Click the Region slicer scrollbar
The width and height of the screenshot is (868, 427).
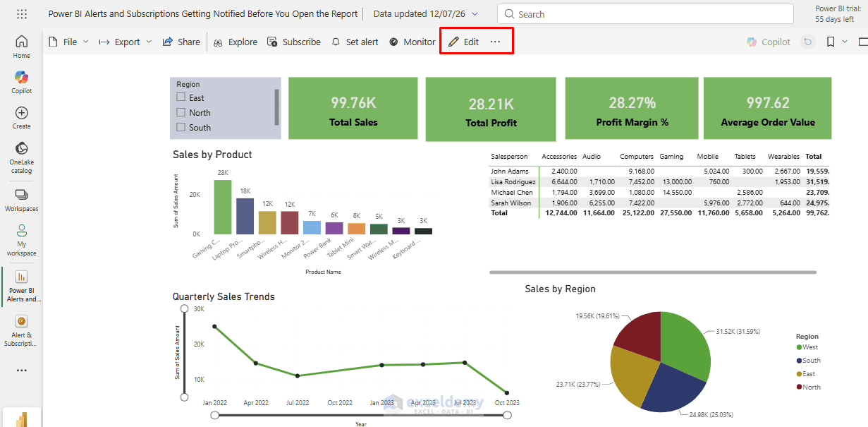(x=276, y=107)
